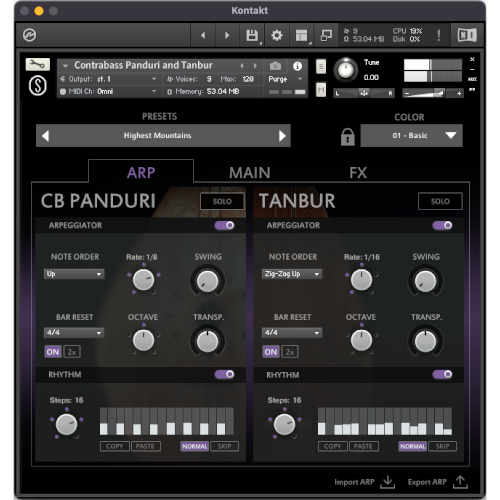Screen dimensions: 500x500
Task: Click the L/R pan slider
Action: 364,94
